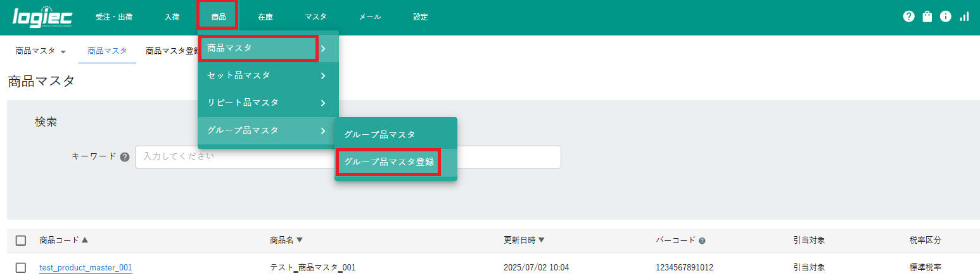The image size is (980, 278).
Task: Click the bar chart statistics icon
Action: tap(964, 17)
